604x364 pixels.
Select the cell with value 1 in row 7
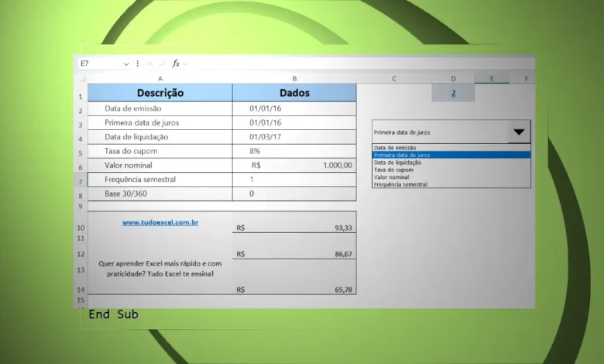click(x=294, y=180)
